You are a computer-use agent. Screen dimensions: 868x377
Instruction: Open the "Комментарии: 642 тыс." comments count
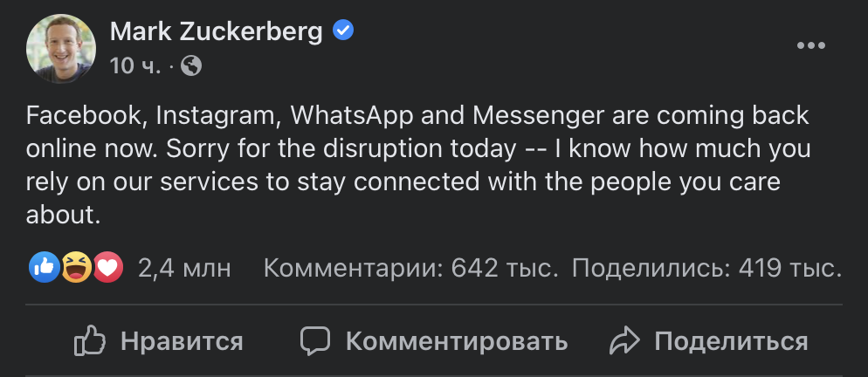[x=410, y=268]
